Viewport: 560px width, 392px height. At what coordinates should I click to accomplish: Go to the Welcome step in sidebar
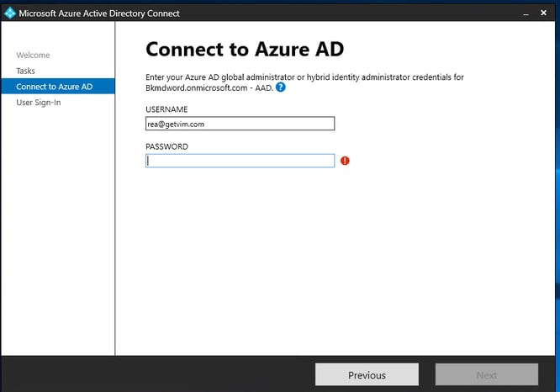(x=33, y=56)
